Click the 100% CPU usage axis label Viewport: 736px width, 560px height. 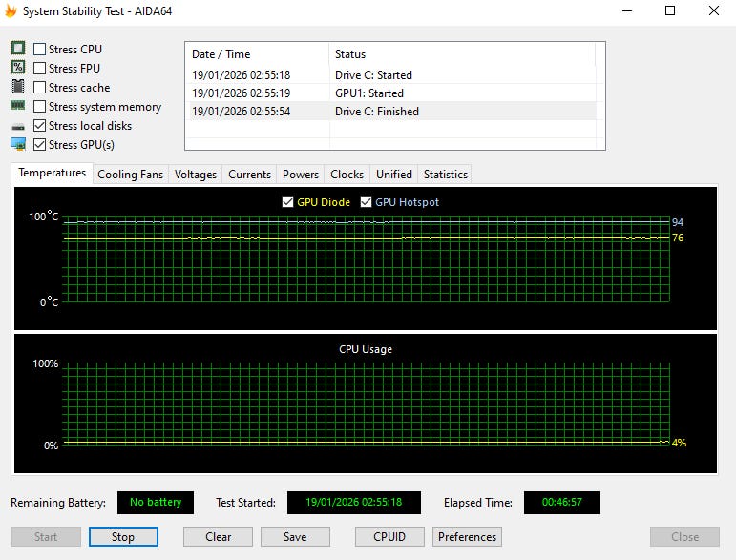(x=46, y=363)
